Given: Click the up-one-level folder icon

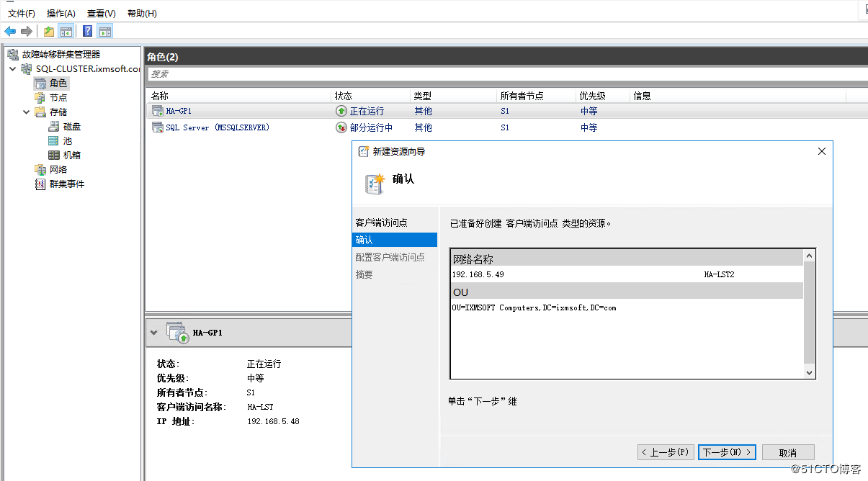Looking at the screenshot, I should coord(48,30).
